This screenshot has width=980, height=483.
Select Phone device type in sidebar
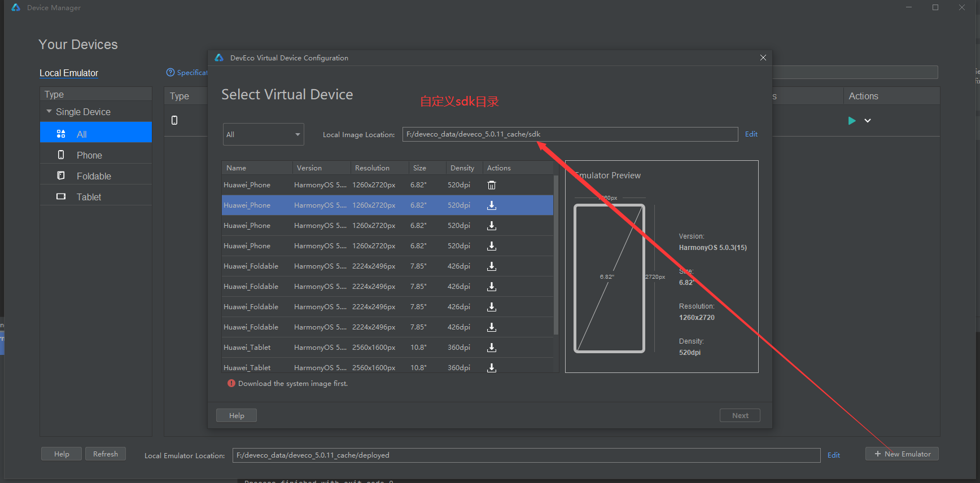(96, 155)
